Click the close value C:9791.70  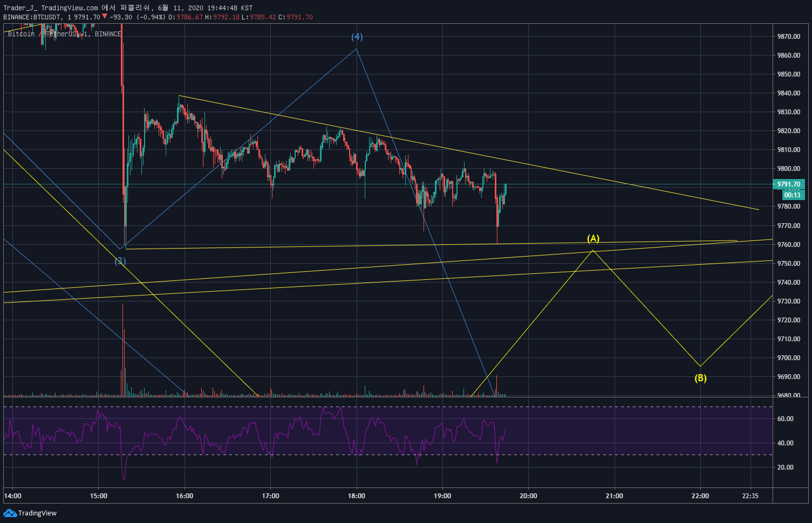point(295,17)
